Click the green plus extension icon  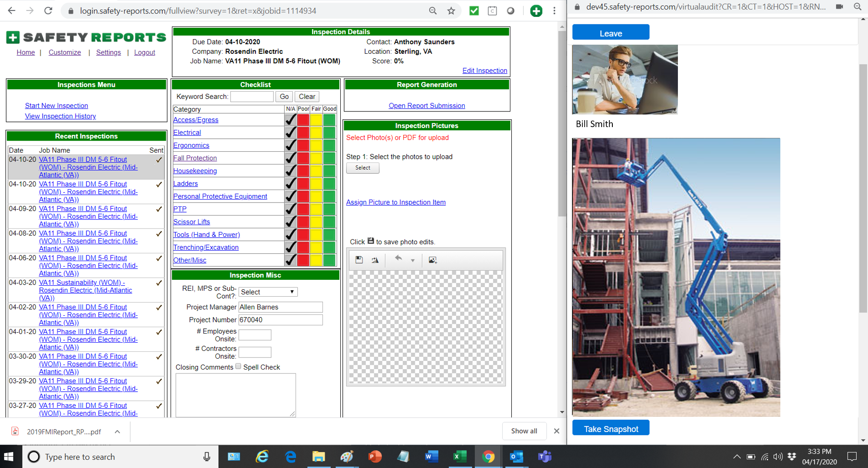(x=536, y=11)
